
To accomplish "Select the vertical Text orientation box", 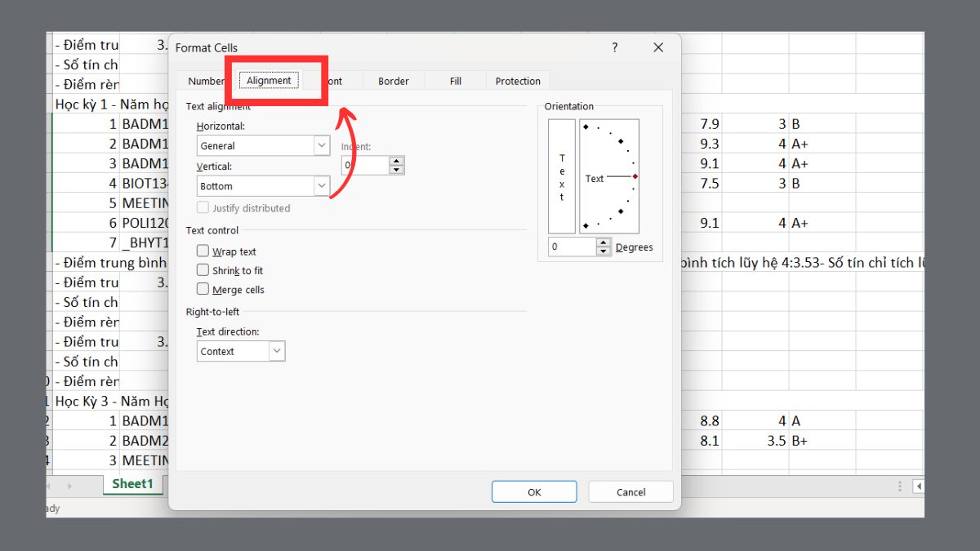I will pyautogui.click(x=562, y=176).
